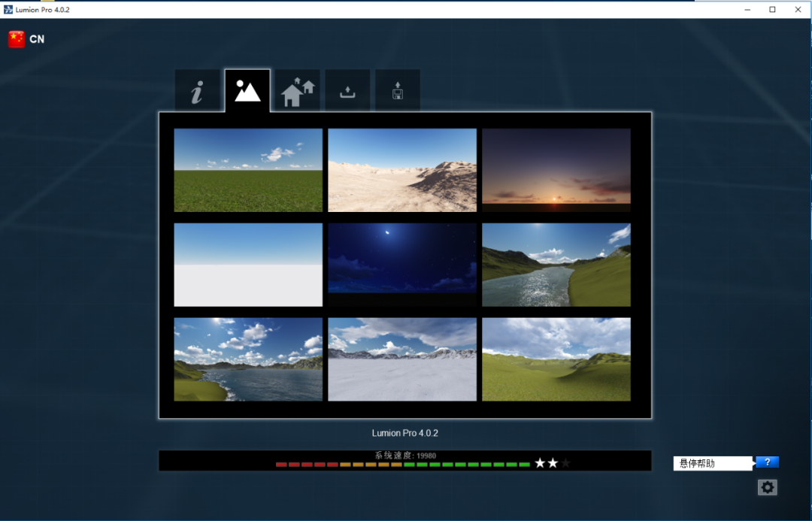Click the system speed star rating
This screenshot has width=812, height=521.
pos(553,463)
